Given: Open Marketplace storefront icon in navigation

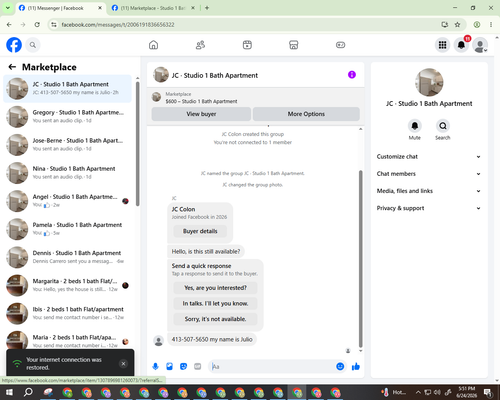Looking at the screenshot, I should coord(294,45).
